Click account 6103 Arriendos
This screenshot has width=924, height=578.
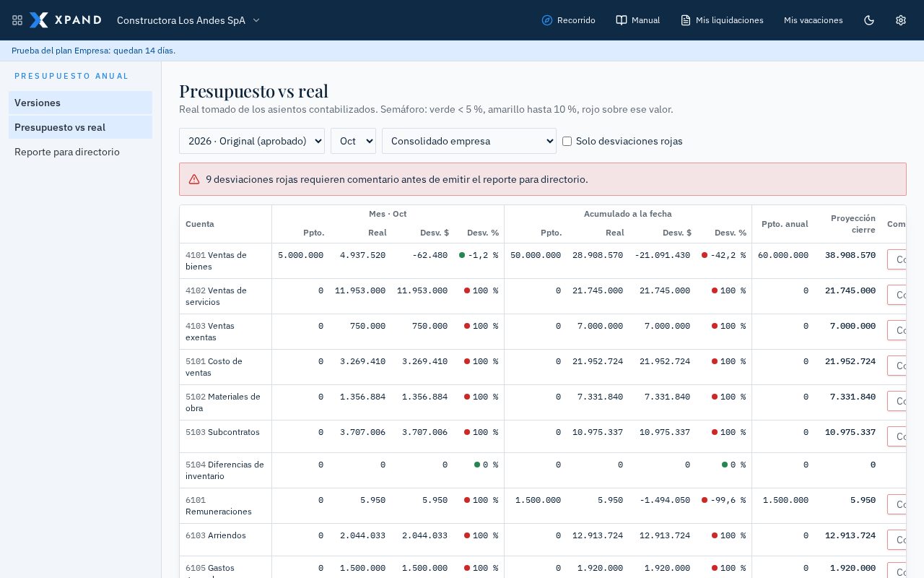[216, 535]
